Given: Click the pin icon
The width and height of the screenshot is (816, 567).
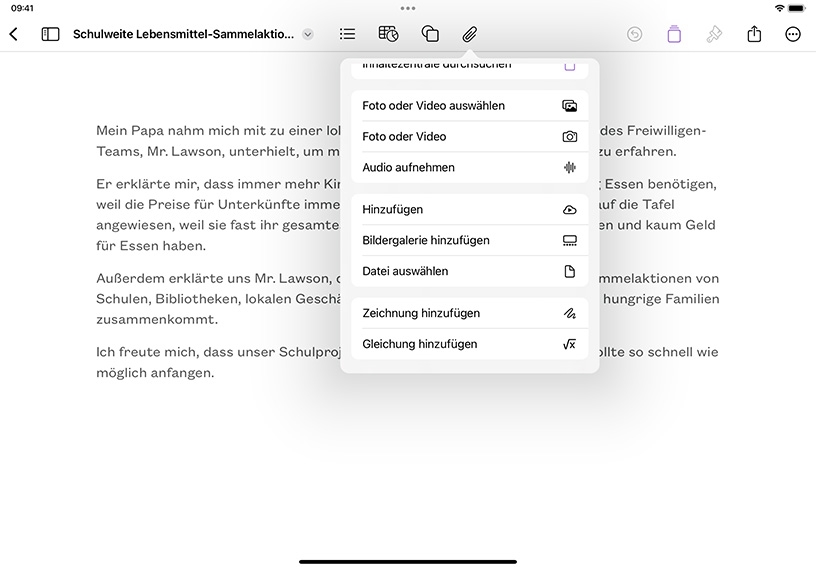Looking at the screenshot, I should click(714, 34).
